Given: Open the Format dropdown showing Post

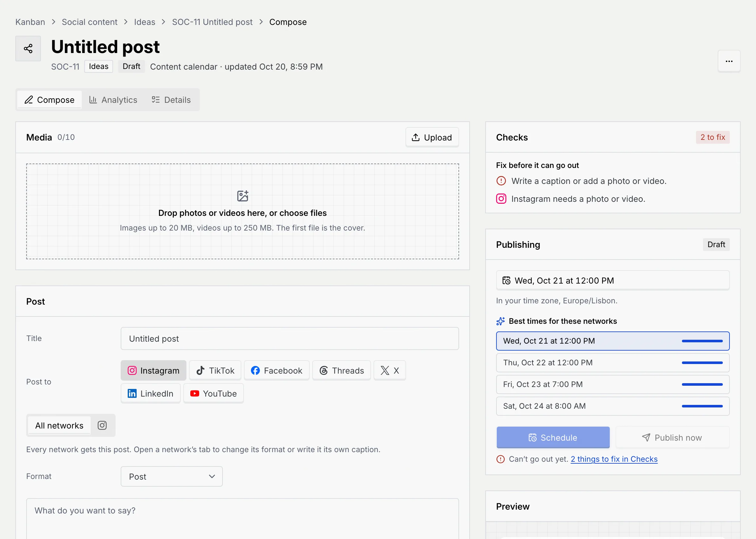Looking at the screenshot, I should [171, 476].
